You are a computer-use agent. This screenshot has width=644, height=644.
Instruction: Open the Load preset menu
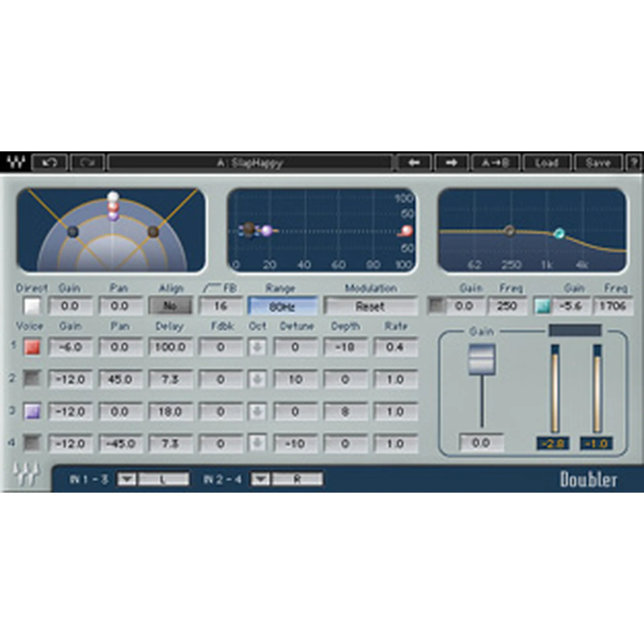point(547,163)
